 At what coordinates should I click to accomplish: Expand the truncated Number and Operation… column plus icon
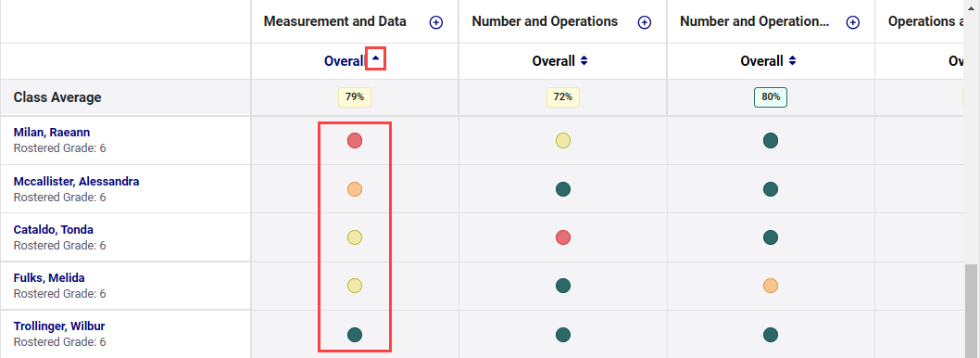click(852, 22)
